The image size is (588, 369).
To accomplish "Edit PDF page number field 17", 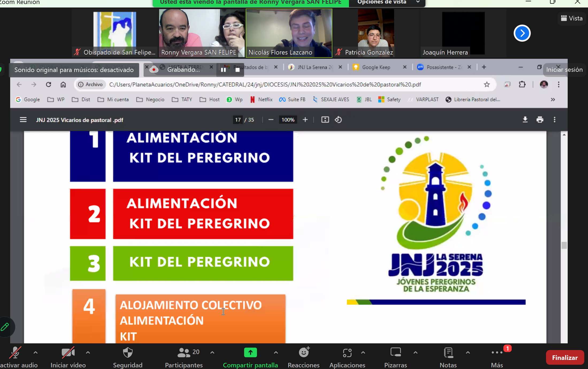I will [238, 120].
